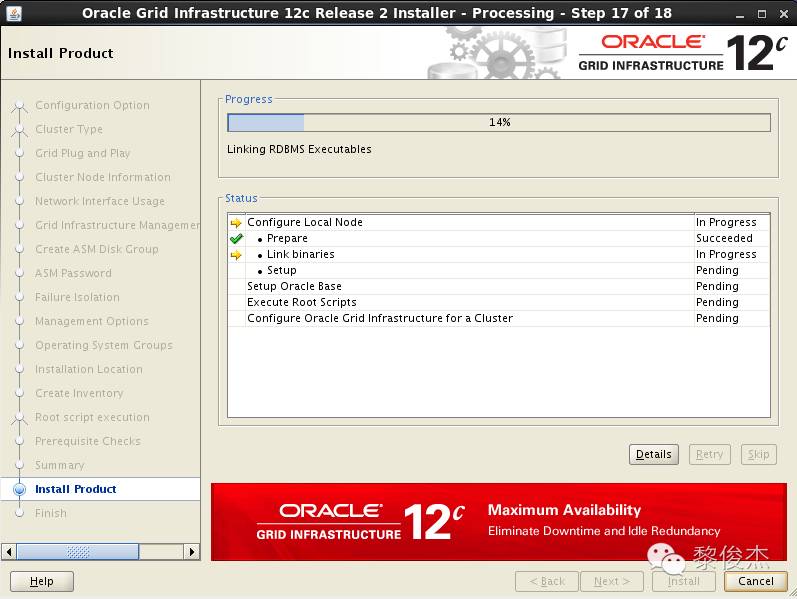The width and height of the screenshot is (797, 599).
Task: Close the installer window
Action: [784, 14]
